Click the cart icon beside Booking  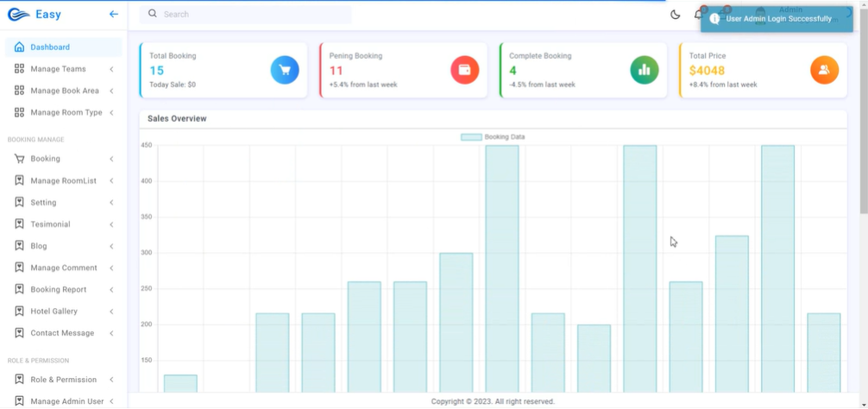click(x=19, y=159)
